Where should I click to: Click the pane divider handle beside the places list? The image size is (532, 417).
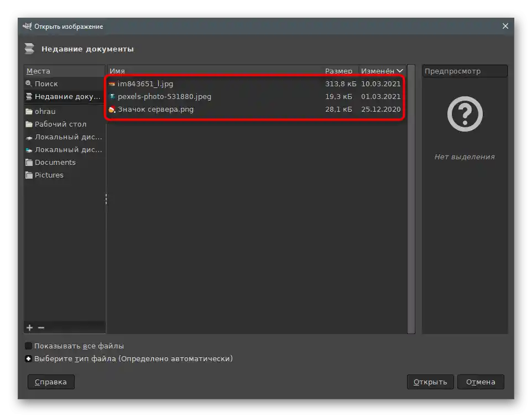point(106,199)
